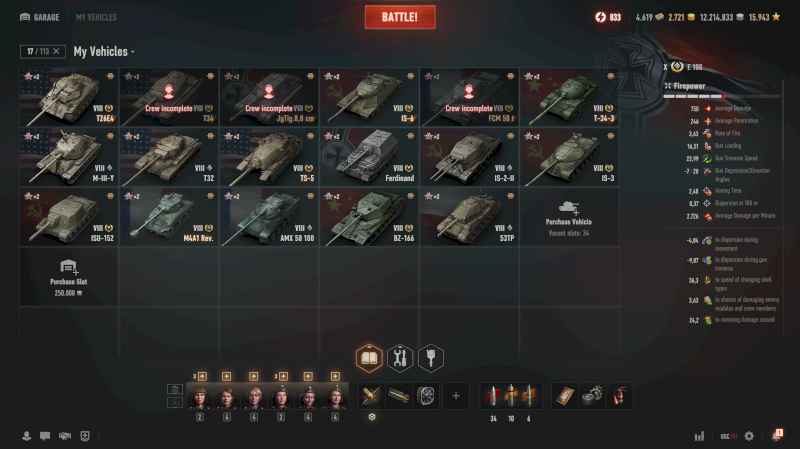This screenshot has height=449, width=800.
Task: Open the statistics bar chart icon
Action: point(699,436)
